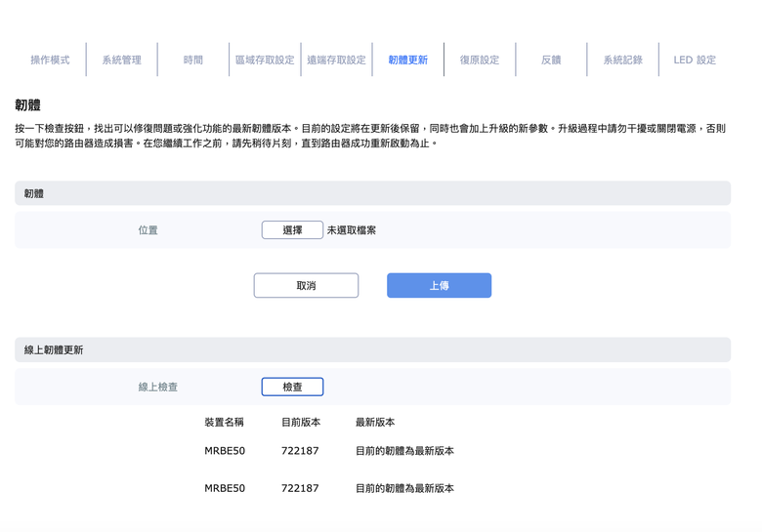Open the 復原設定 tab

(x=480, y=60)
